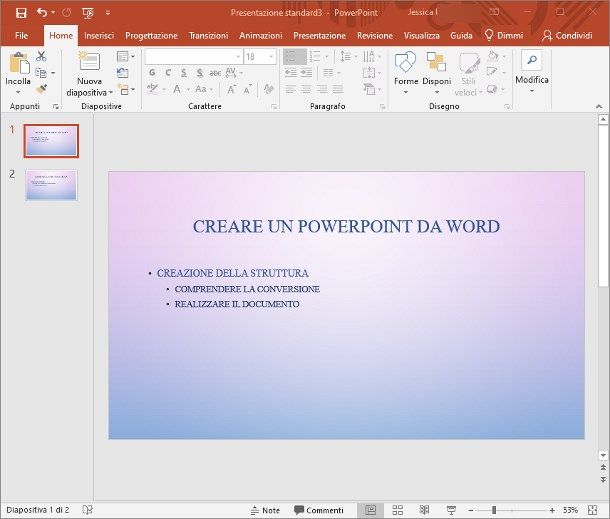This screenshot has width=610, height=519.
Task: Click the slide title CREARE UN POWERPOINT DA WORD
Action: point(346,226)
